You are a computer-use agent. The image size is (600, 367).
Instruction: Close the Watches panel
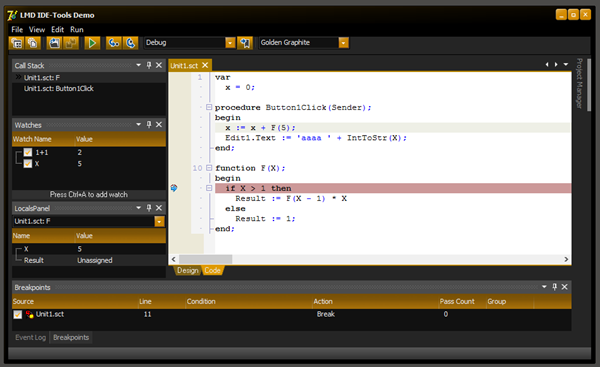click(x=159, y=124)
